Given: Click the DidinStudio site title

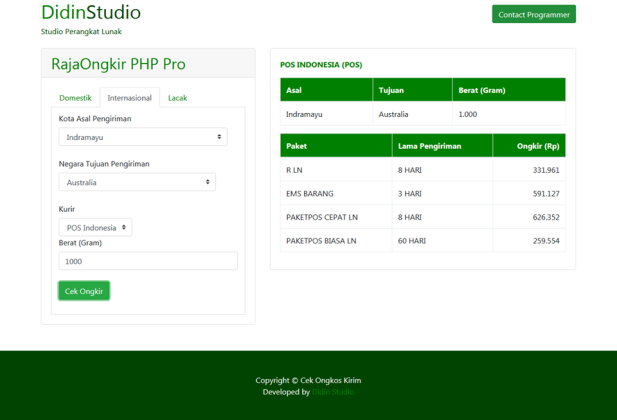Looking at the screenshot, I should coord(91,13).
